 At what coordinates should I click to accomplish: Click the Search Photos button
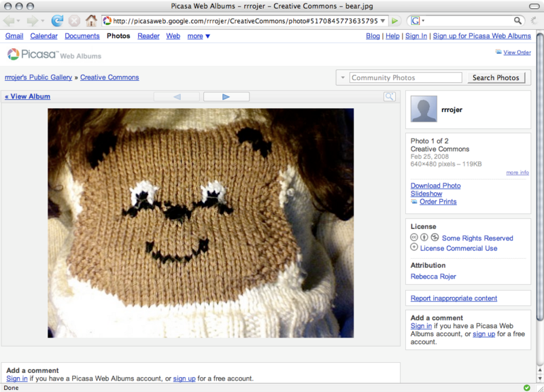click(x=496, y=77)
